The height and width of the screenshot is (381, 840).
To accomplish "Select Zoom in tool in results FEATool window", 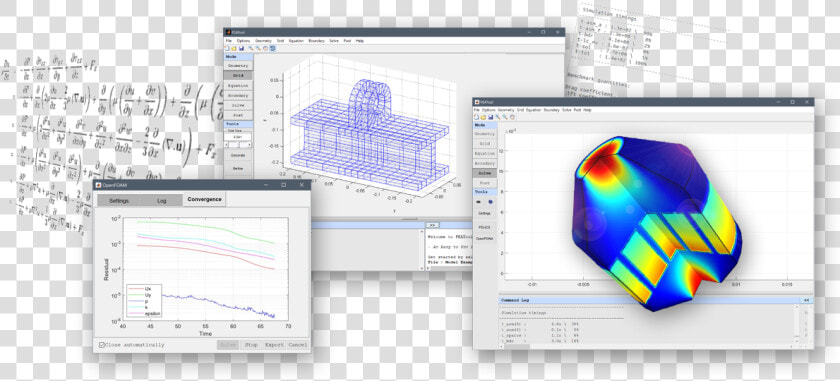I will point(498,117).
